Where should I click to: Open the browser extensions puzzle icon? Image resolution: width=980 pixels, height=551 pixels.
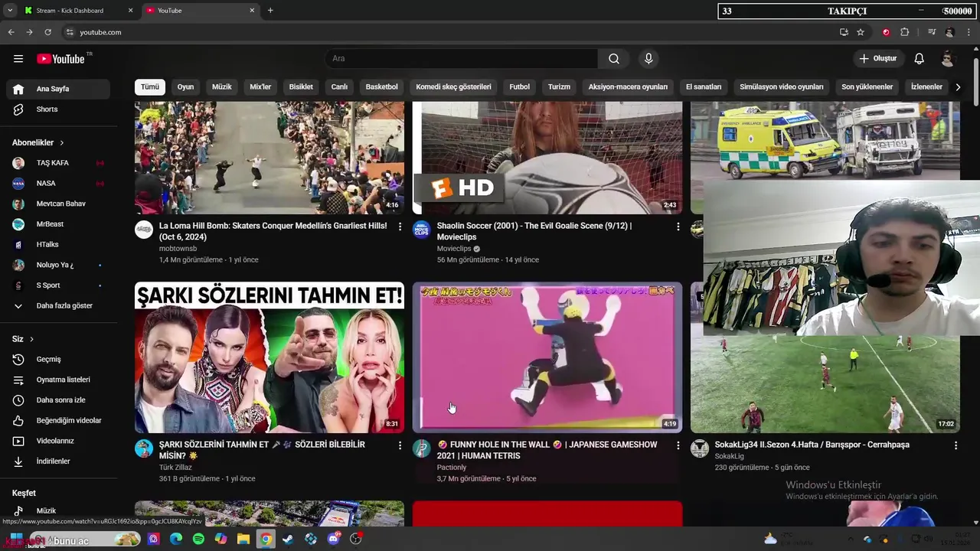tap(904, 32)
